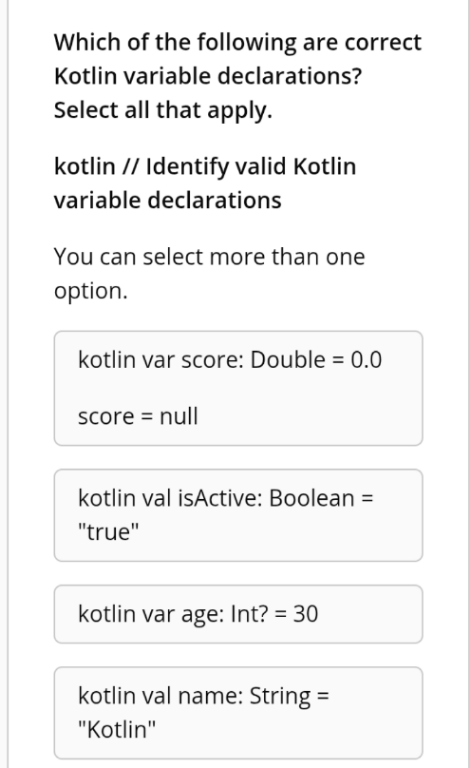Click the 'Kotlin variable declarations?' heading line
Image resolution: width=470 pixels, height=768 pixels.
point(208,76)
